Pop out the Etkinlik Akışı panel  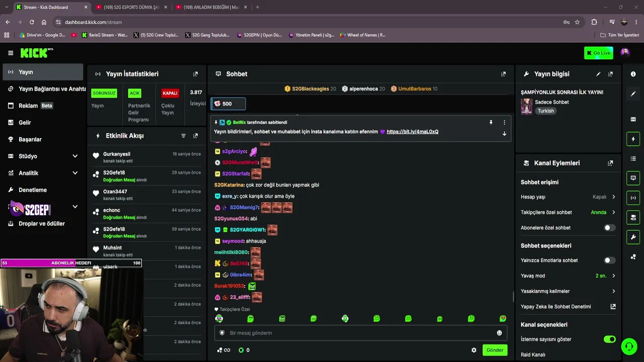[x=196, y=136]
